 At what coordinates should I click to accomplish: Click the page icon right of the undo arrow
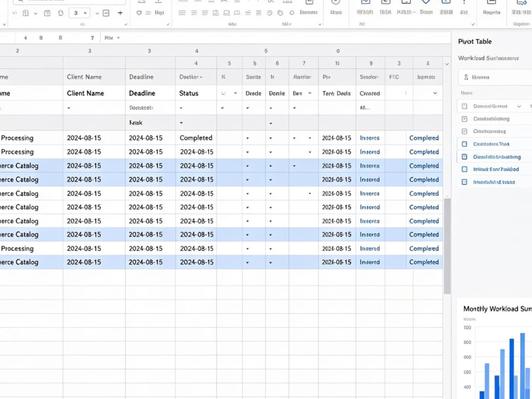point(26,13)
